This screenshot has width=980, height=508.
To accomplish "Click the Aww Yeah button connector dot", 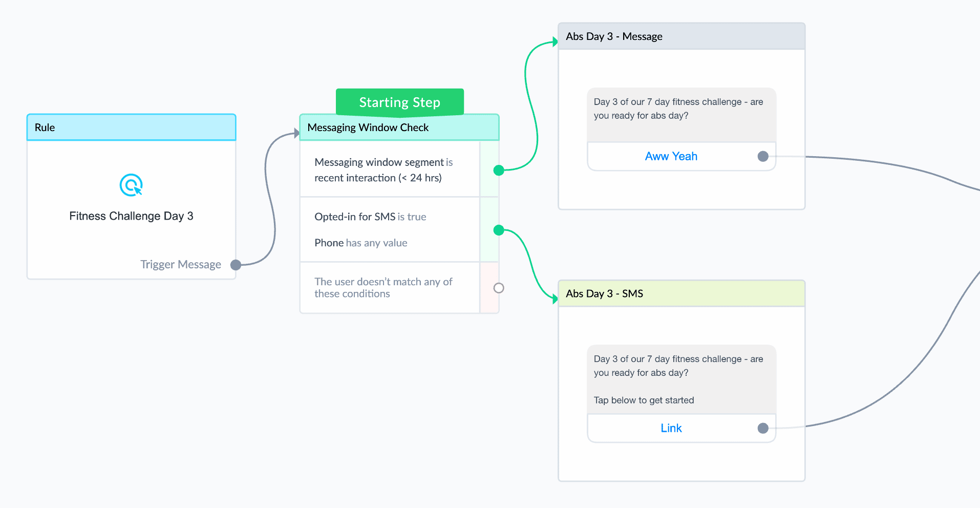I will [x=763, y=156].
